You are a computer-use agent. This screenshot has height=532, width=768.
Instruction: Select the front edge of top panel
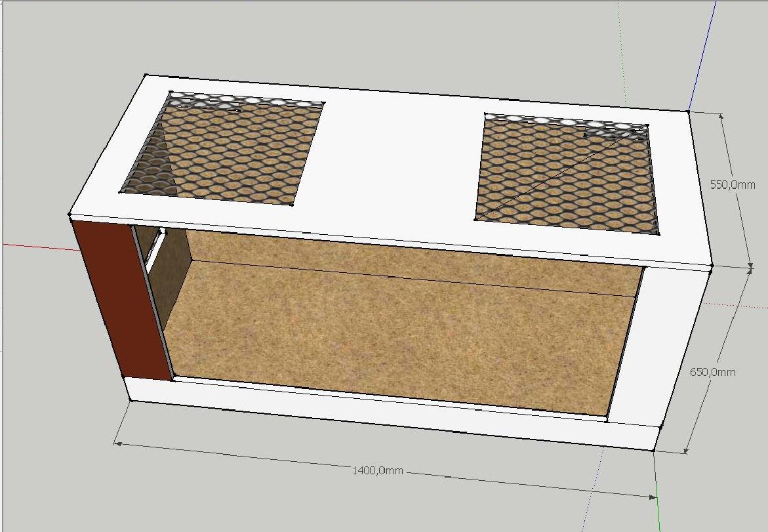click(x=394, y=241)
